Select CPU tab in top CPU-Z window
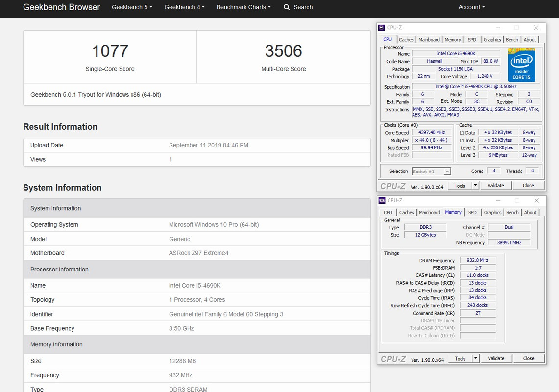Viewport: 559px width, 392px height. (x=388, y=39)
